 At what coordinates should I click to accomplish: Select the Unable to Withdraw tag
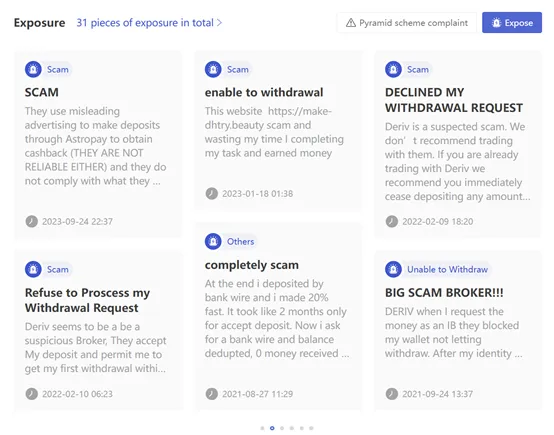pyautogui.click(x=447, y=269)
